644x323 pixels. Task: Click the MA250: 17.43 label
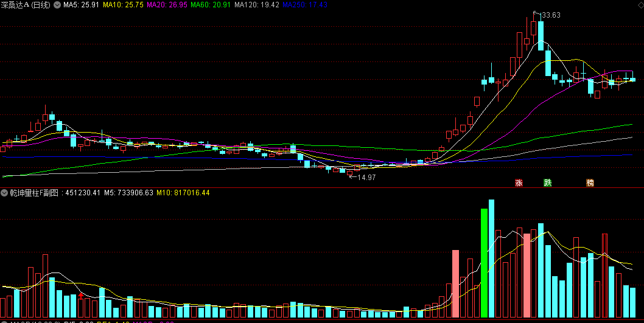pyautogui.click(x=305, y=5)
